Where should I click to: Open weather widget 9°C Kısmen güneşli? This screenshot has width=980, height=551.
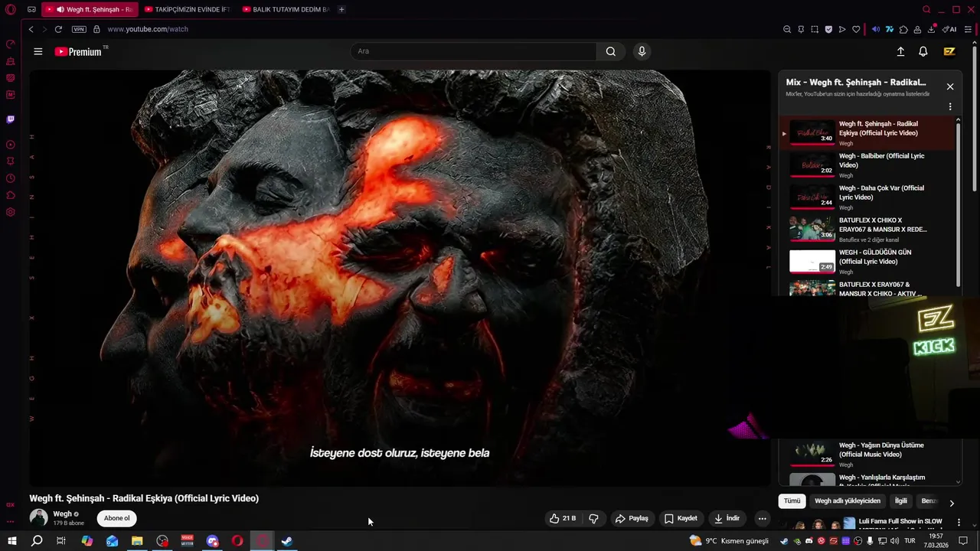[x=729, y=541]
